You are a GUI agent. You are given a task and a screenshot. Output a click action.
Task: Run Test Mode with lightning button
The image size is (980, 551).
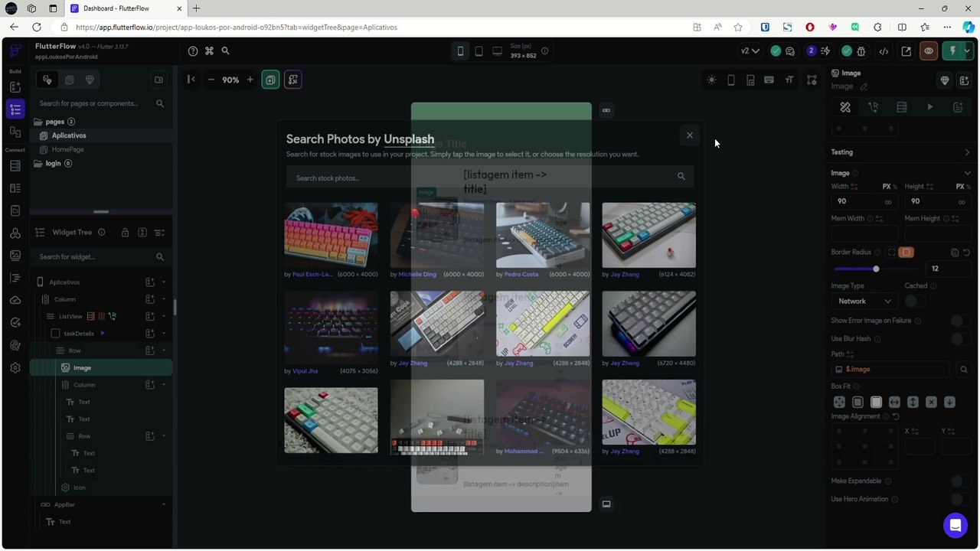953,51
